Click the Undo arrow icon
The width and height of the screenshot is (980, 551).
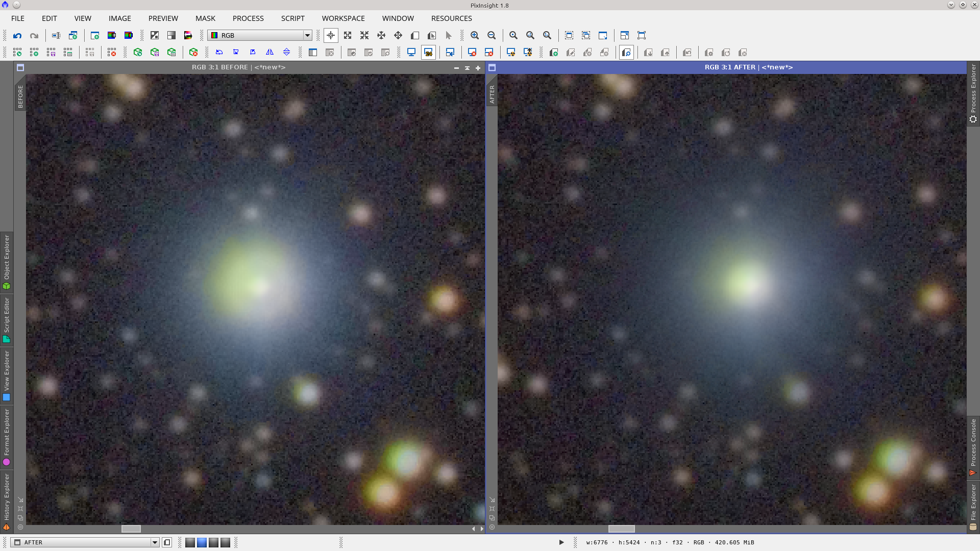pyautogui.click(x=17, y=36)
